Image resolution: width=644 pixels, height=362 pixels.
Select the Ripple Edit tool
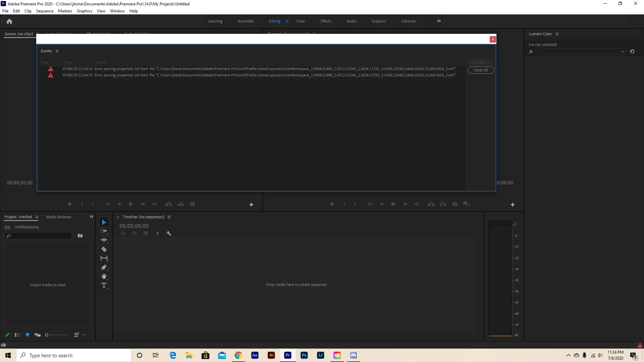pyautogui.click(x=104, y=240)
